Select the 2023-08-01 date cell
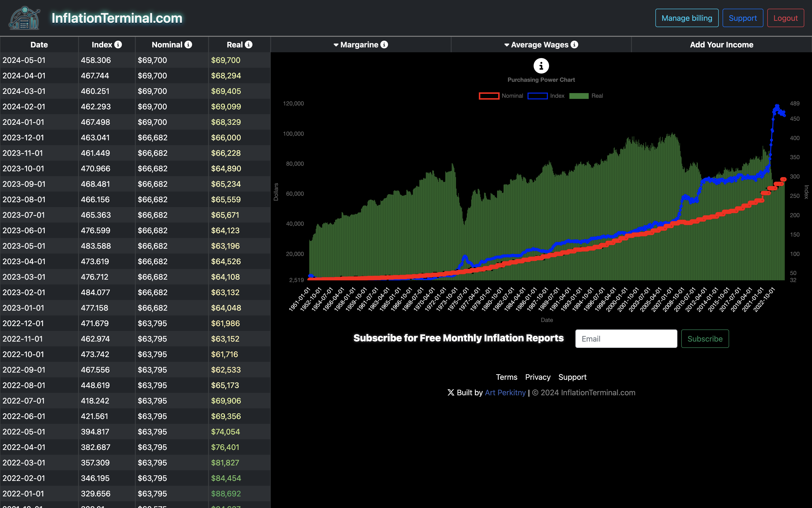Viewport: 812px width, 508px height. tap(39, 199)
